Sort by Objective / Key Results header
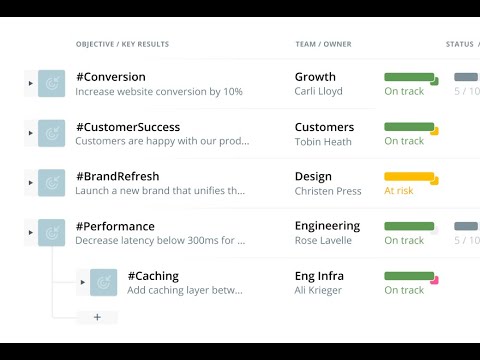The height and width of the screenshot is (360, 480). point(122,44)
